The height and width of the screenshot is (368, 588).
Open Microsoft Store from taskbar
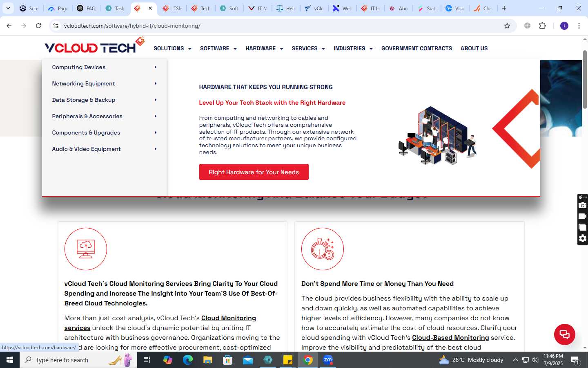coord(228,360)
